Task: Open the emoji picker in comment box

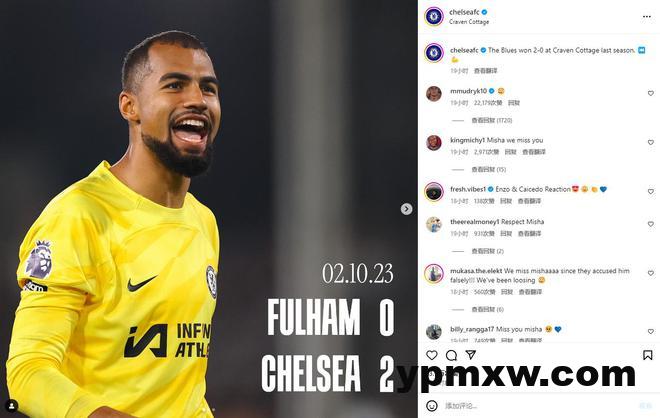Action: point(431,406)
